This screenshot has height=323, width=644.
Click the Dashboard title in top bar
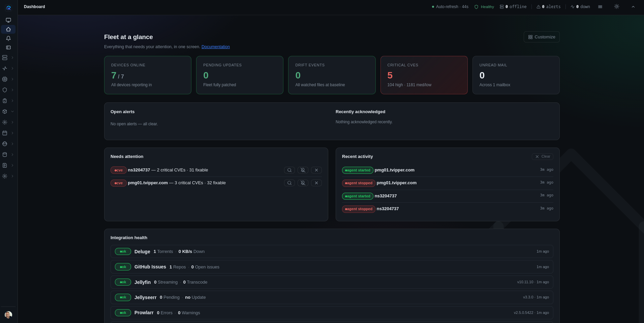(34, 7)
